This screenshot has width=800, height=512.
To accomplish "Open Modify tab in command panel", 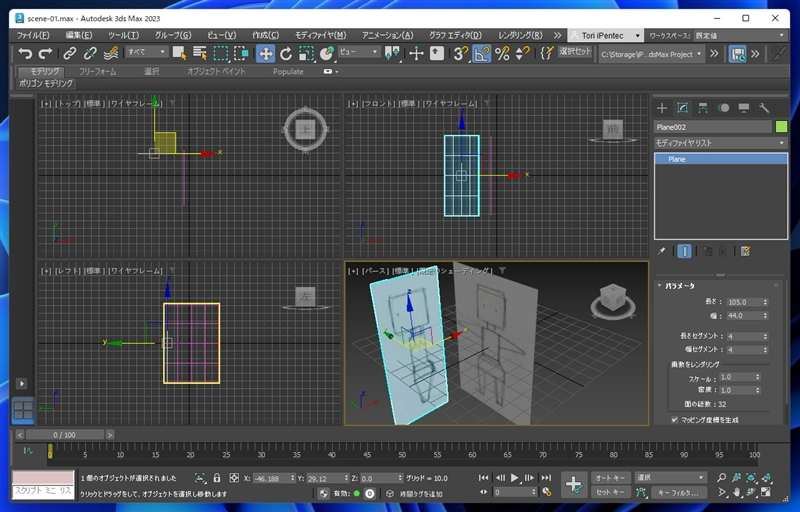I will 682,108.
